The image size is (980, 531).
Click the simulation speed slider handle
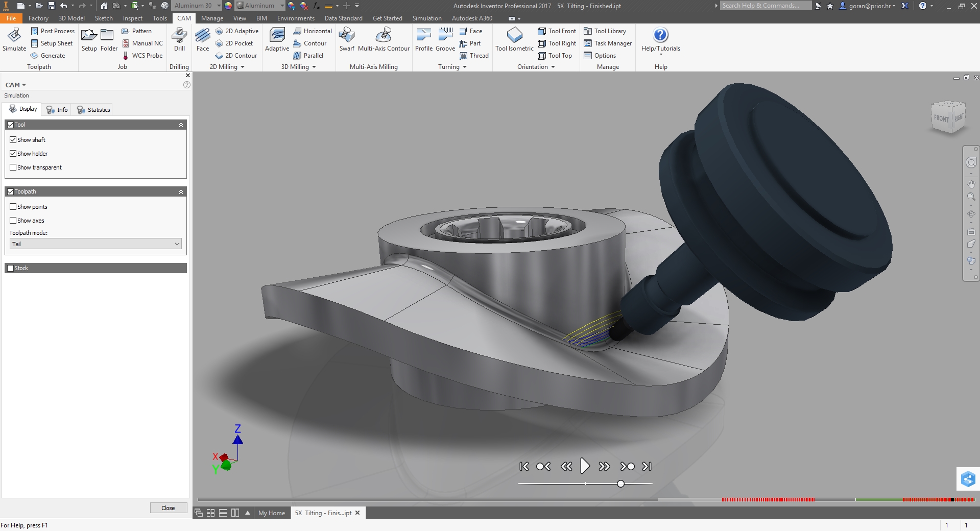click(620, 484)
